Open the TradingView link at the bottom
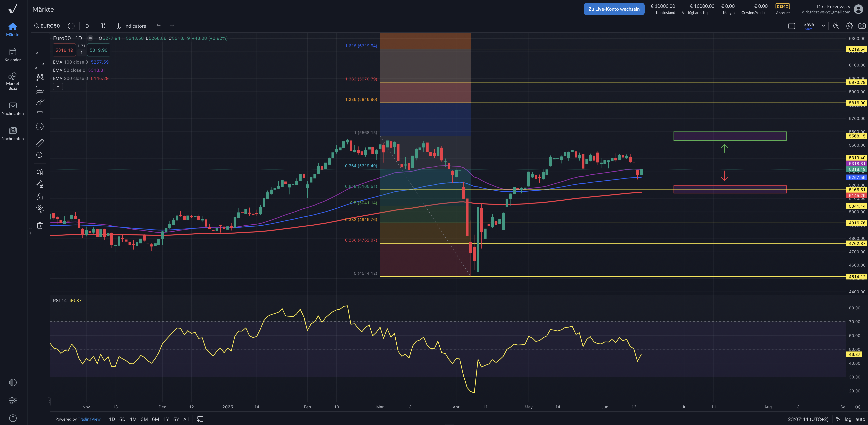868x425 pixels. tap(89, 419)
